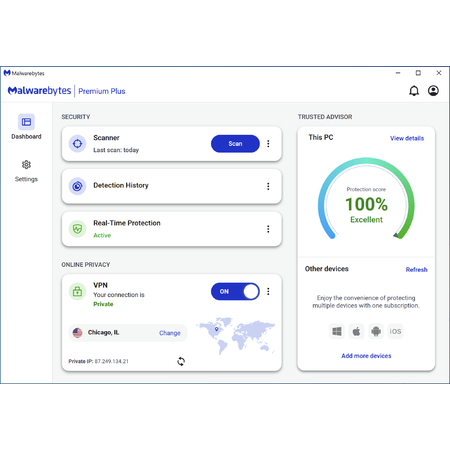Click the Scanner crosshair icon

(x=77, y=144)
